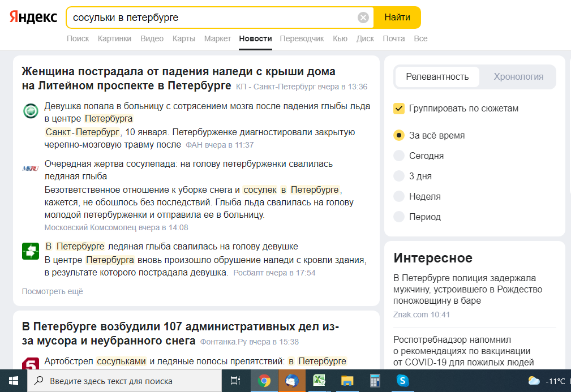Image resolution: width=571 pixels, height=392 pixels.
Task: Open the 'Новости' tab
Action: pyautogui.click(x=255, y=38)
